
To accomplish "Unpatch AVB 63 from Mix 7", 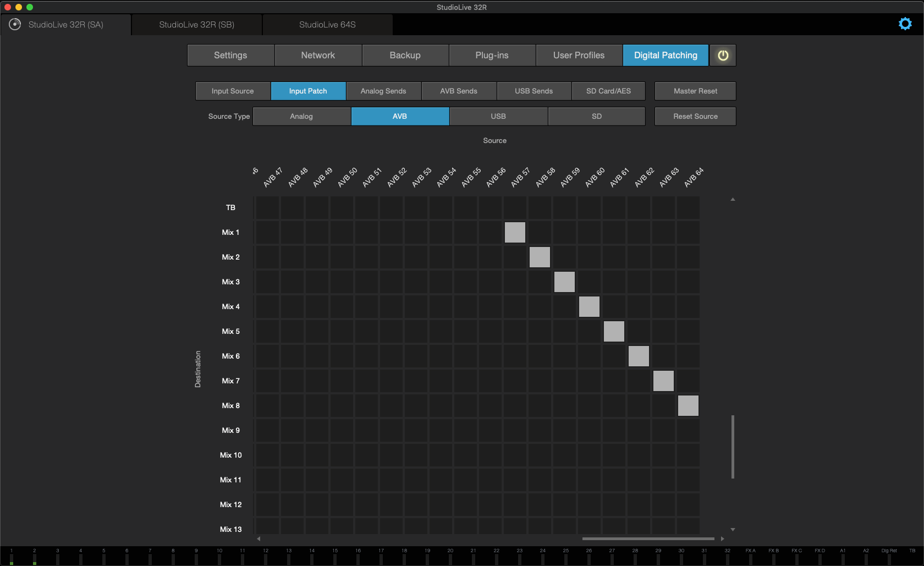I will pyautogui.click(x=663, y=381).
